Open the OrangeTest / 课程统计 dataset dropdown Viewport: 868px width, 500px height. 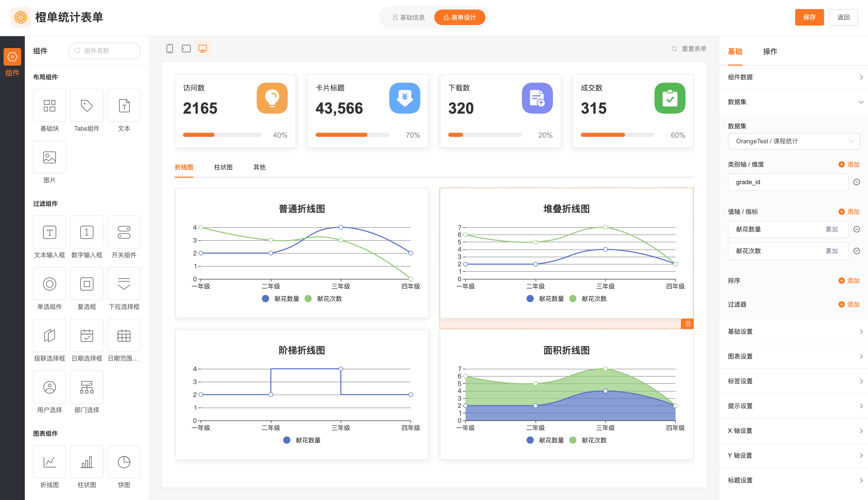coord(794,141)
